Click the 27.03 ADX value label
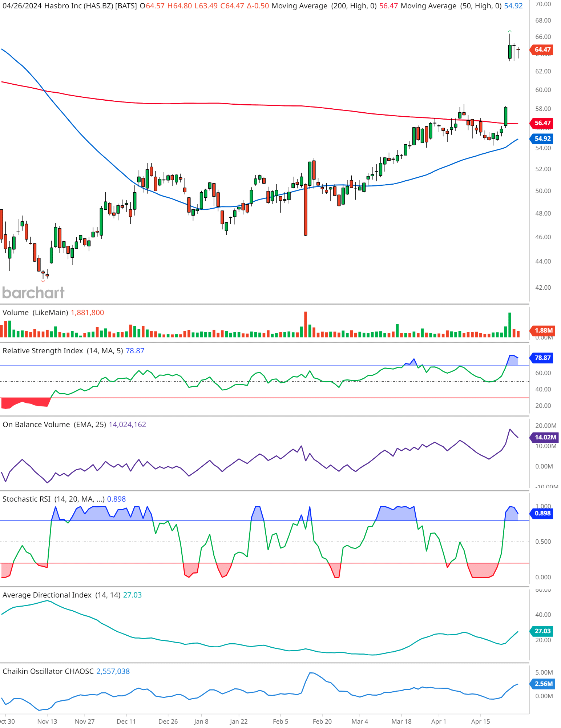Screen dimensions: 561x728 542,631
